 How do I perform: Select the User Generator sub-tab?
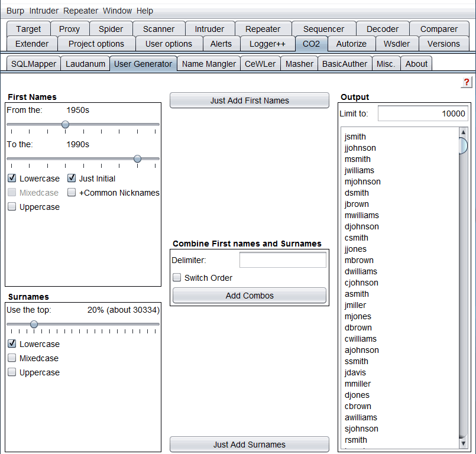click(143, 64)
